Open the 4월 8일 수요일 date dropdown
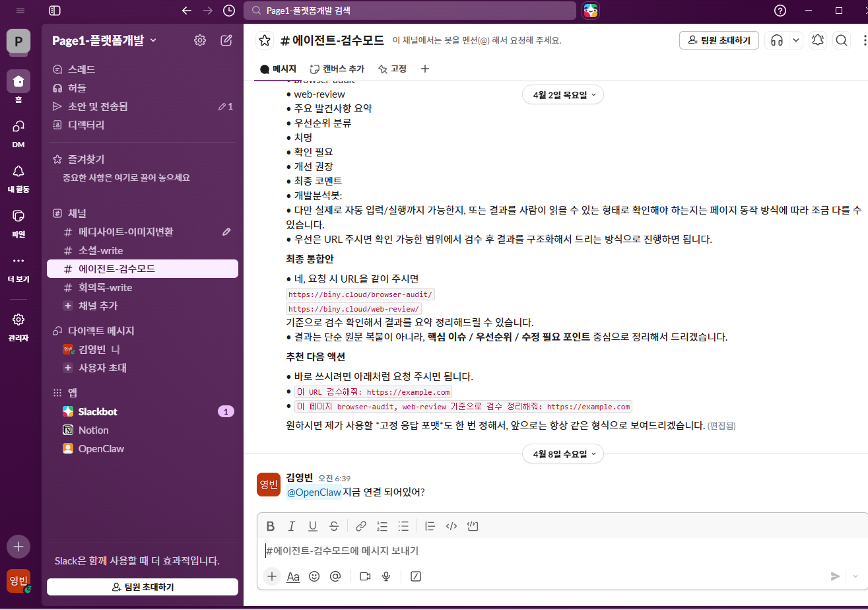The width and height of the screenshot is (868, 610). pyautogui.click(x=562, y=454)
